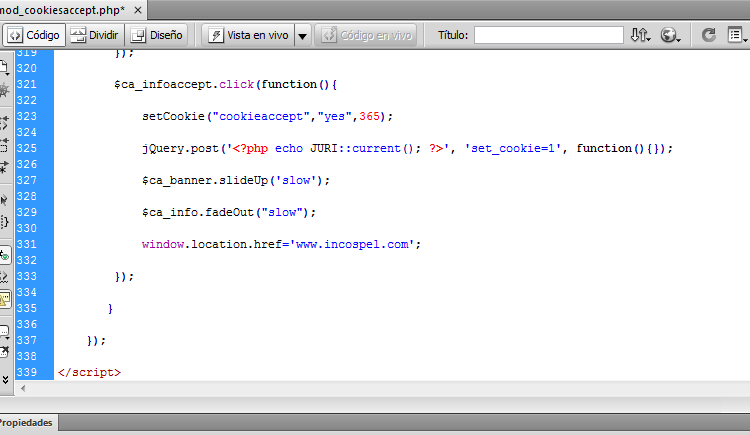750x435 pixels.
Task: Click the Título text field
Action: pos(549,35)
